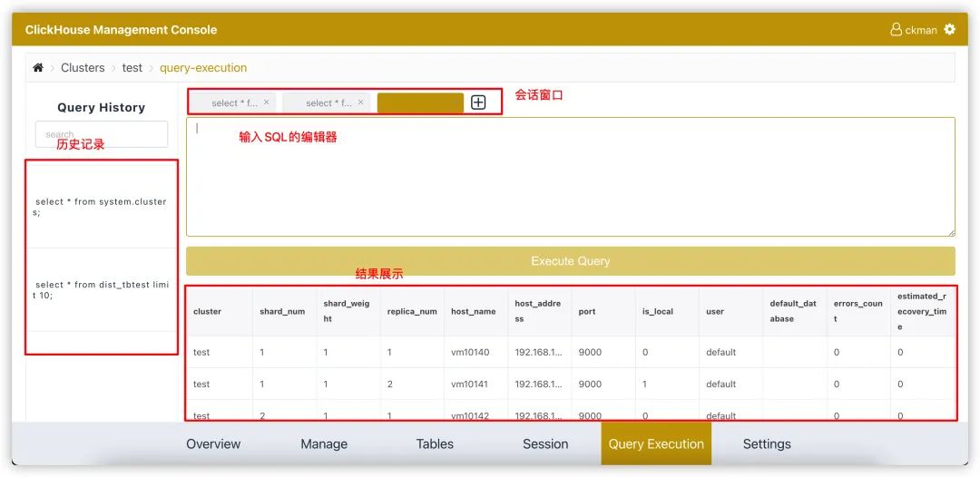Viewport: 980px width, 477px height.
Task: Add a new query session tab
Action: coord(478,102)
